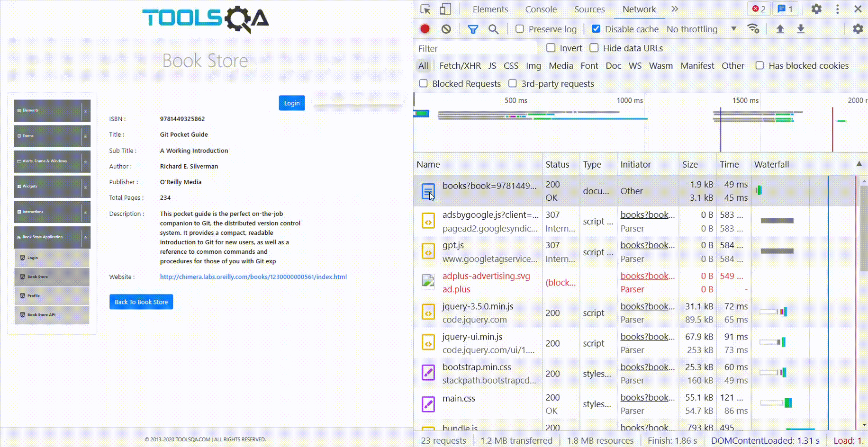Image resolution: width=868 pixels, height=447 pixels.
Task: Click the blue messages count badge
Action: [785, 9]
